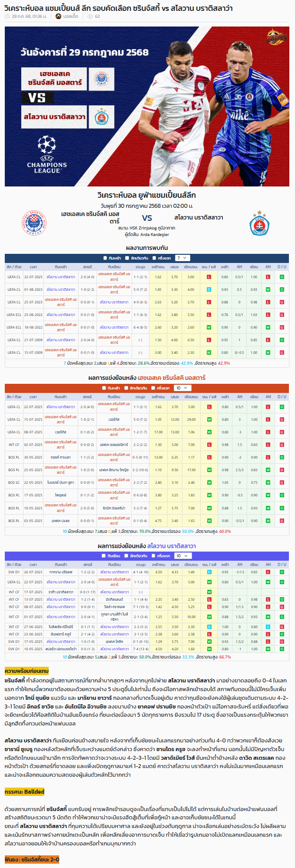Click the D badge in Slovan table 26-07-2025 row

point(209,572)
